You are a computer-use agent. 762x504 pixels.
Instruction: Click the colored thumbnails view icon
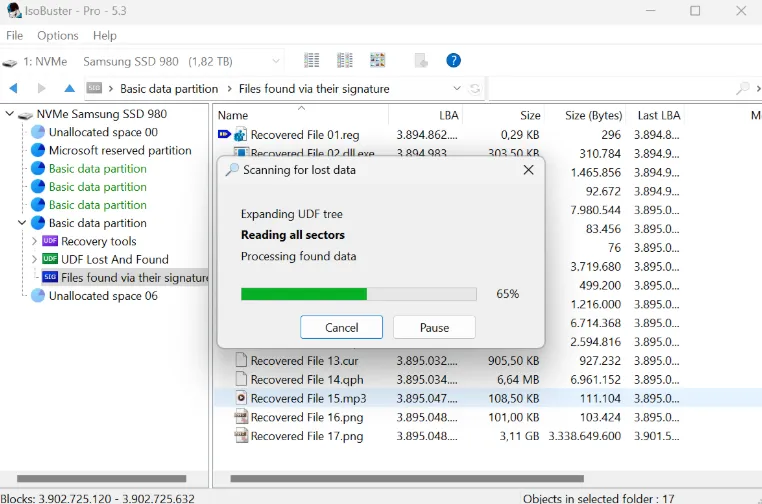click(378, 61)
